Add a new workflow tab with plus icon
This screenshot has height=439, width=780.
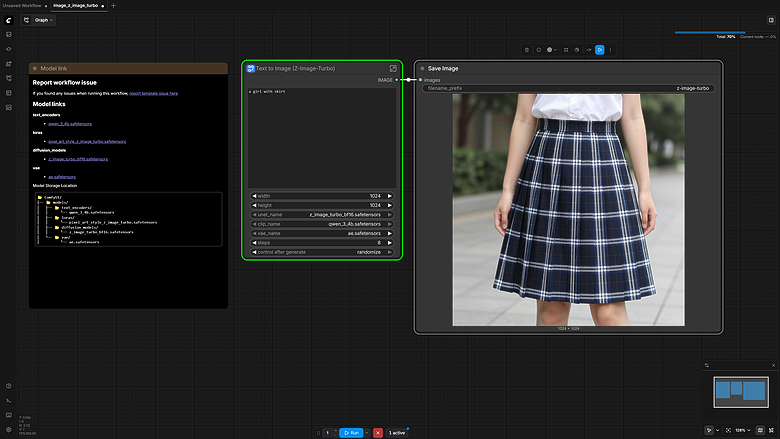click(x=113, y=6)
